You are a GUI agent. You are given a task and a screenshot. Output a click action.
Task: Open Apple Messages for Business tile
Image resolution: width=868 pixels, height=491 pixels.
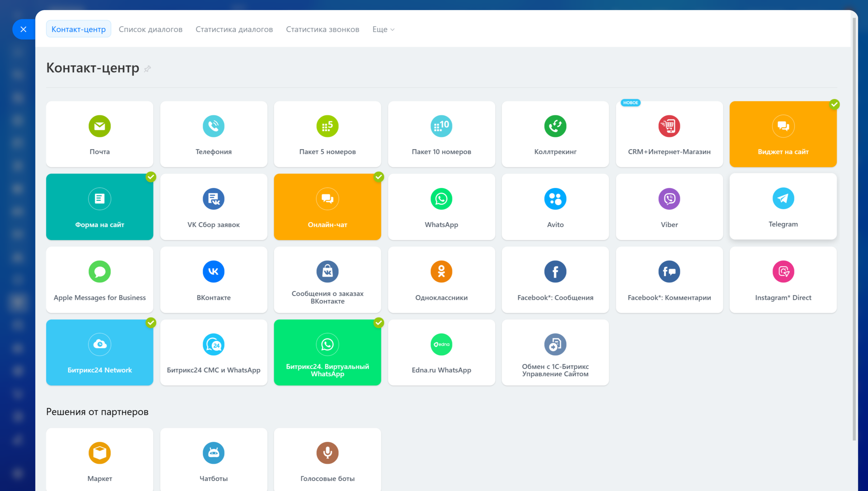click(100, 280)
